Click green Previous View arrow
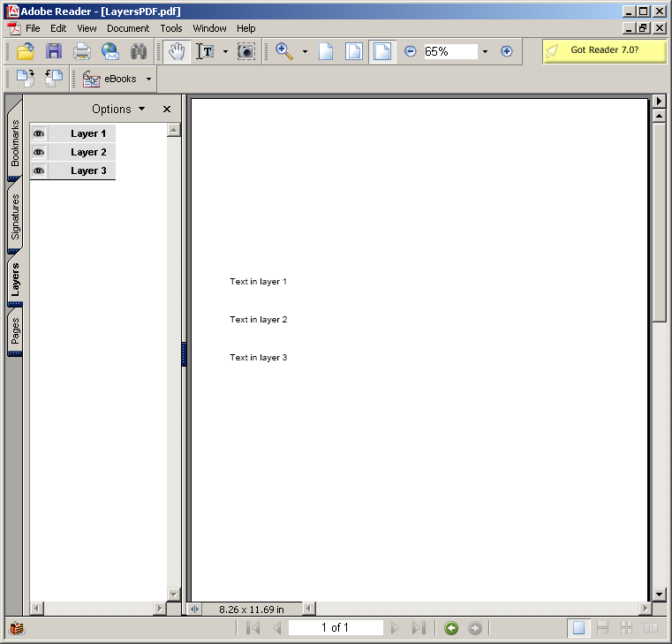 click(x=451, y=628)
